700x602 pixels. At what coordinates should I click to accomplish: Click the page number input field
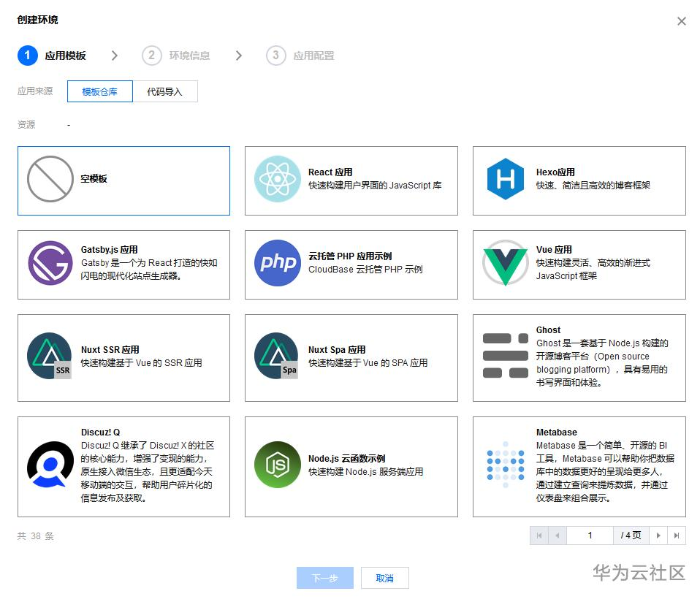coord(590,536)
